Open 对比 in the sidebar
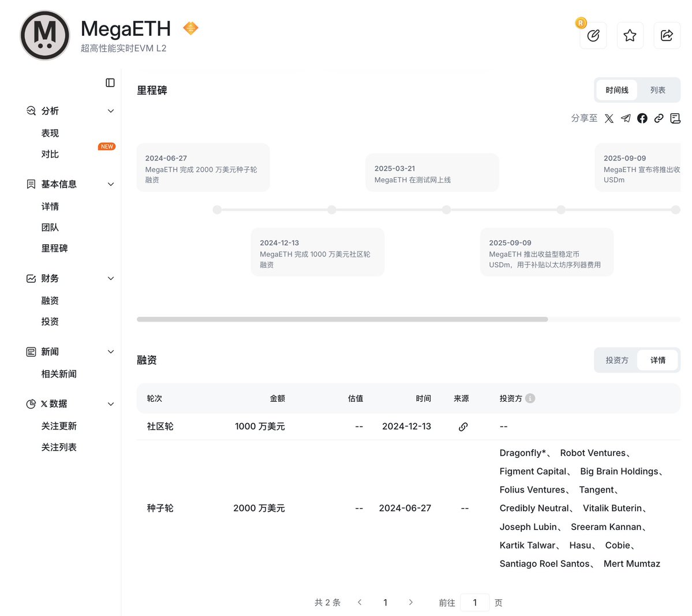Image resolution: width=692 pixels, height=616 pixels. tap(50, 154)
